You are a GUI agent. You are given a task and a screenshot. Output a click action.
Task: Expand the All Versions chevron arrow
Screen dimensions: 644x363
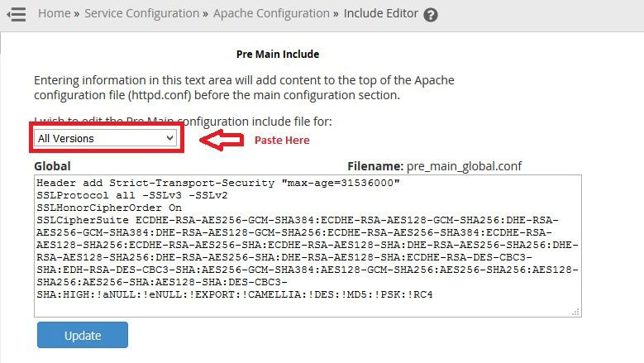(x=169, y=138)
